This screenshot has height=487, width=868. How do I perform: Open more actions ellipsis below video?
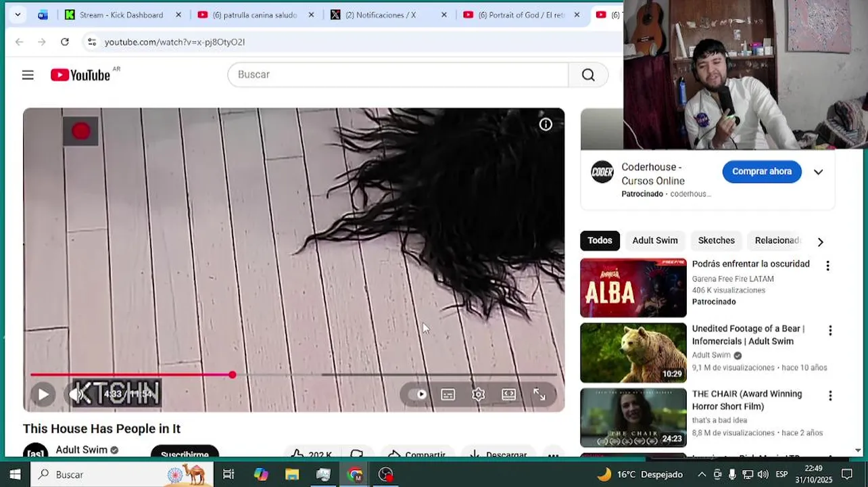point(553,454)
